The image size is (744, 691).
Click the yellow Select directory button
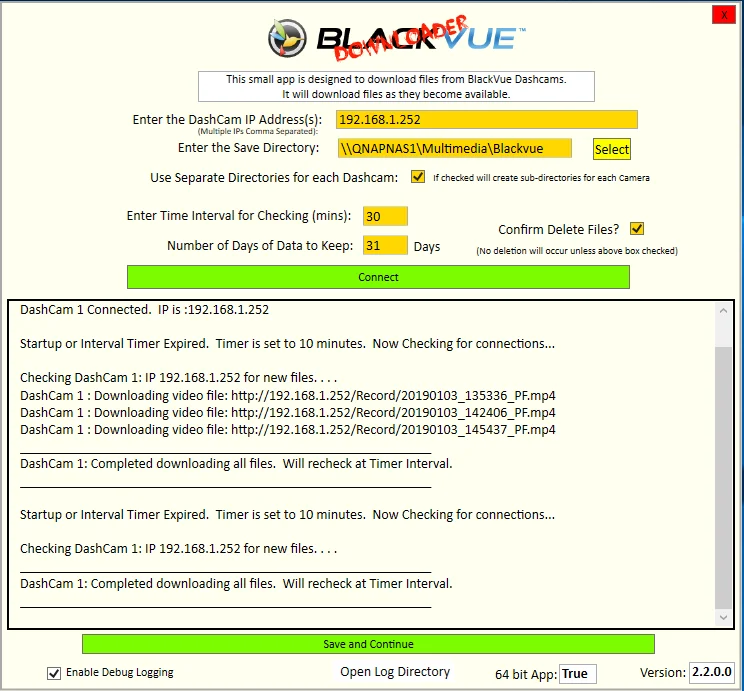pos(612,149)
